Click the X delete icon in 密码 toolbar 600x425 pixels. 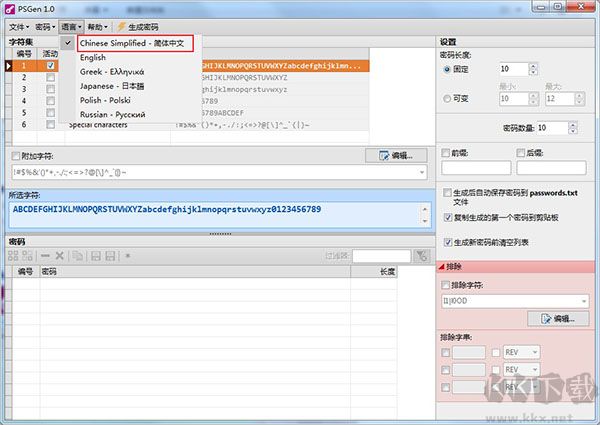[59, 256]
